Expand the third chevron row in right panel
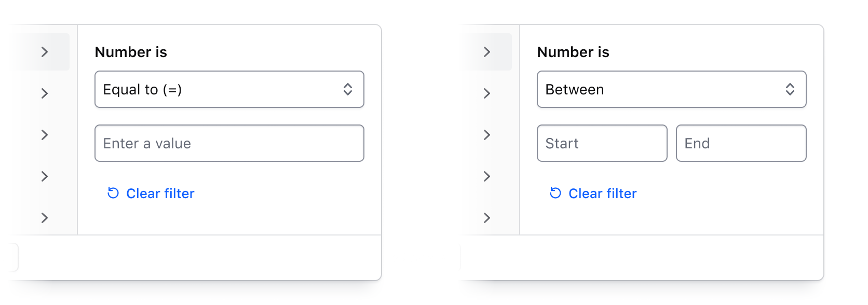 click(487, 135)
